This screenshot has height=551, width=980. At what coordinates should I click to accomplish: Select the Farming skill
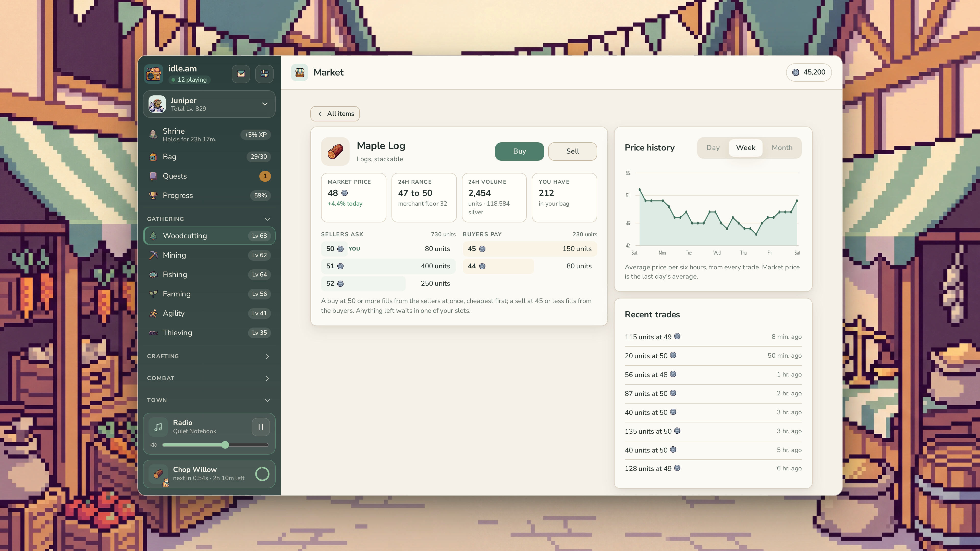click(x=209, y=294)
